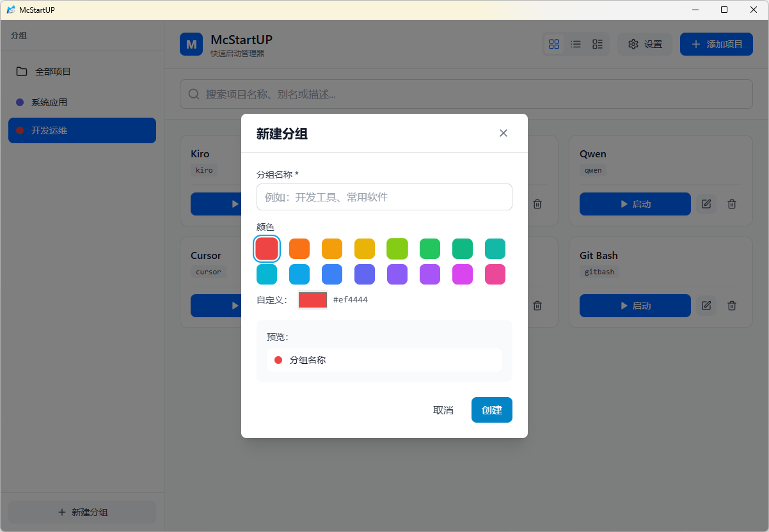Select the red color swatch
This screenshot has width=769, height=532.
pos(267,249)
